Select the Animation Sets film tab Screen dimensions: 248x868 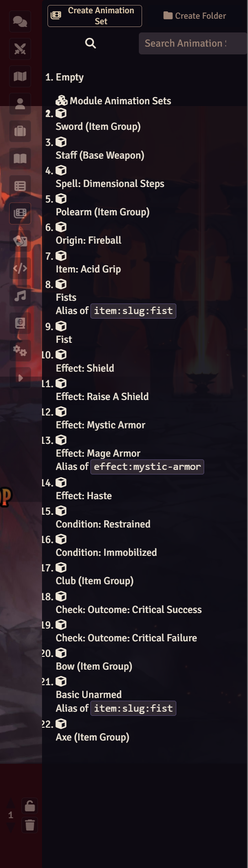20,213
